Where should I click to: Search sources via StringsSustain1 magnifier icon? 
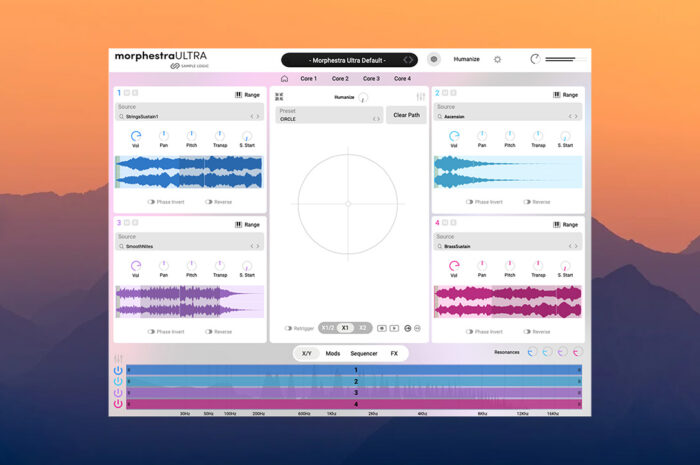[x=121, y=116]
